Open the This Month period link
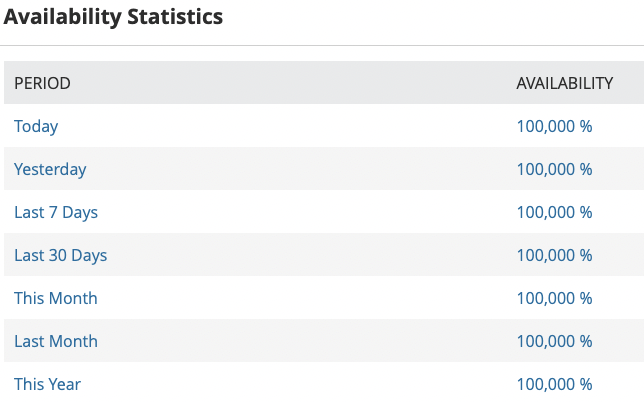The image size is (644, 402). pos(56,298)
